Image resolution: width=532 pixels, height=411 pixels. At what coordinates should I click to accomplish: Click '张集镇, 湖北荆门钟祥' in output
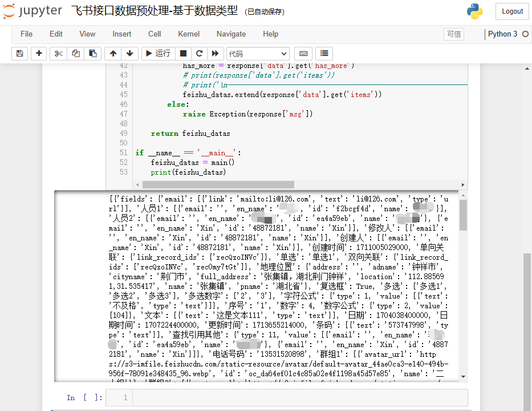coord(304,276)
